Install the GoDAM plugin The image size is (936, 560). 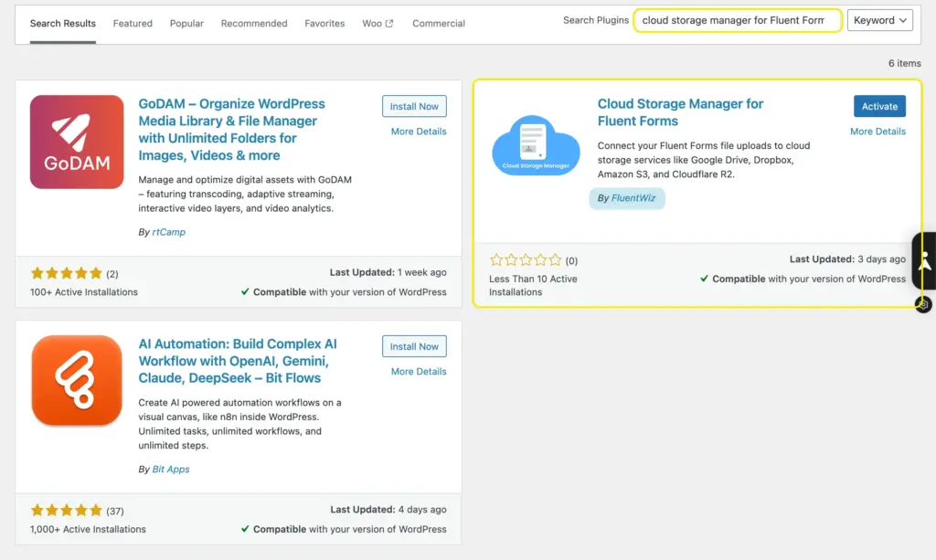coord(414,106)
